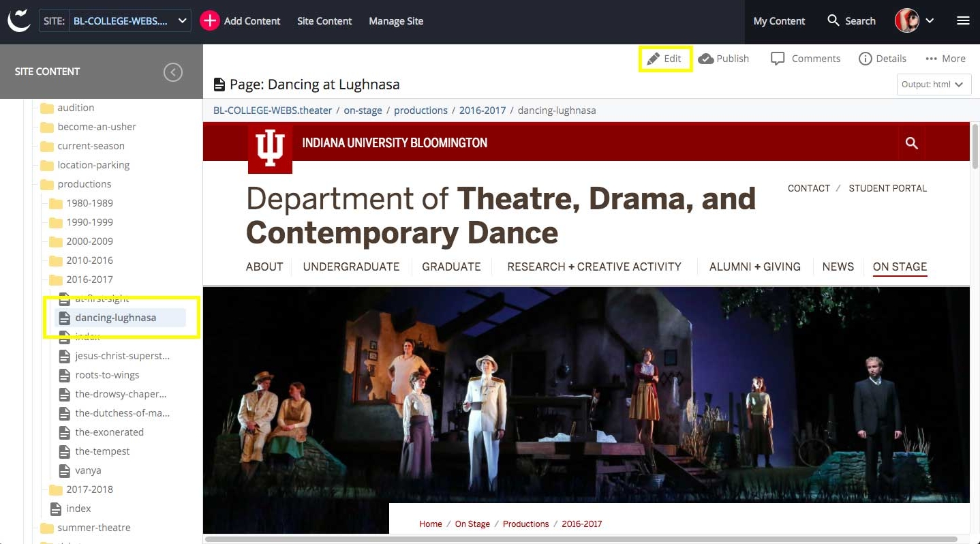Open My Content
This screenshot has width=980, height=544.
pyautogui.click(x=779, y=21)
